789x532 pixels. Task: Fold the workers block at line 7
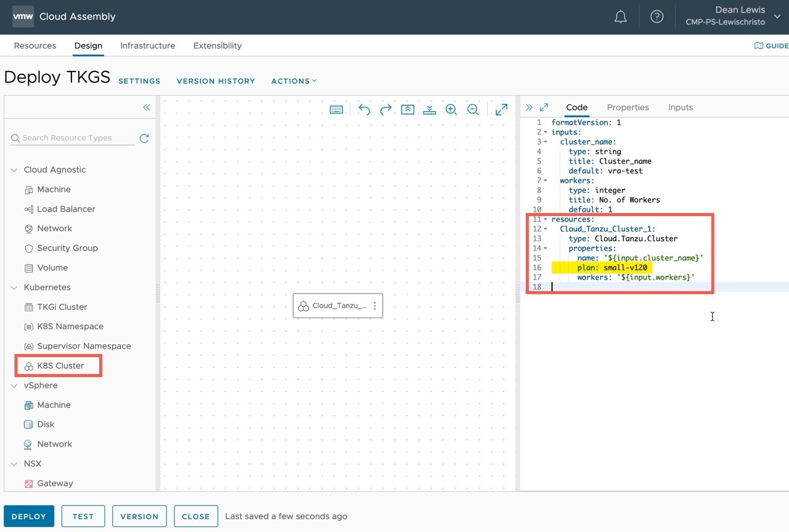point(545,180)
